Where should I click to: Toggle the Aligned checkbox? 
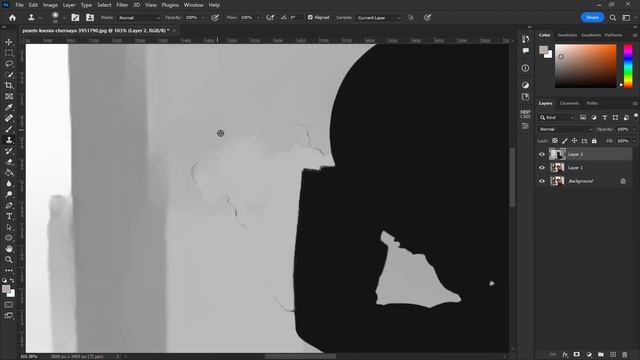coord(310,18)
